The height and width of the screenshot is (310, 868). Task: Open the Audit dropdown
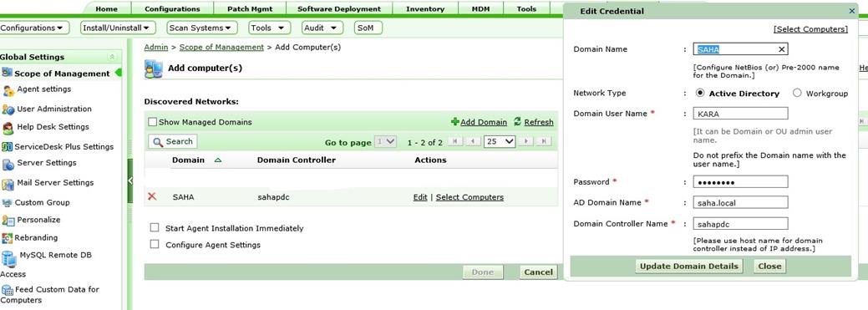coord(322,28)
